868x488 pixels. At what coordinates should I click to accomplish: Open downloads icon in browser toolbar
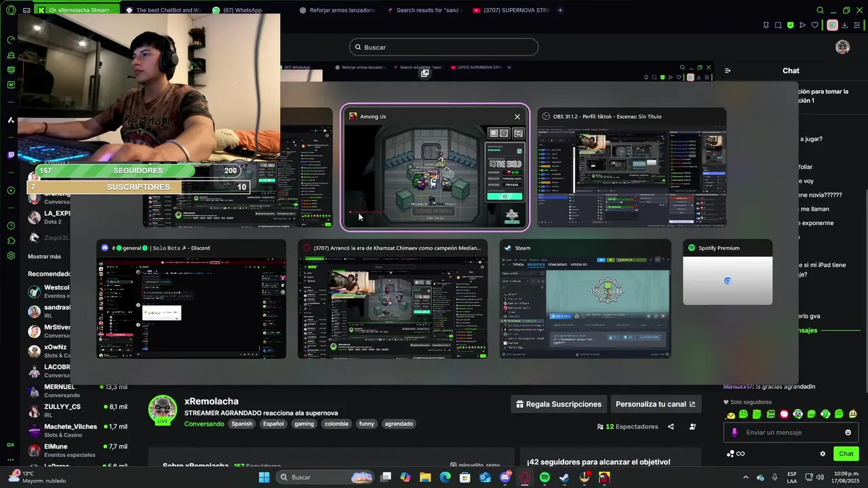[x=846, y=25]
